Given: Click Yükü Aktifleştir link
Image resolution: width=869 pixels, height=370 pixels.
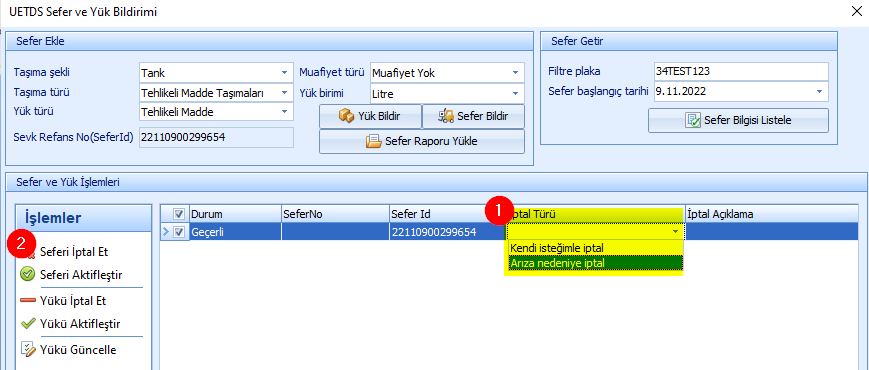Looking at the screenshot, I should click(x=80, y=323).
